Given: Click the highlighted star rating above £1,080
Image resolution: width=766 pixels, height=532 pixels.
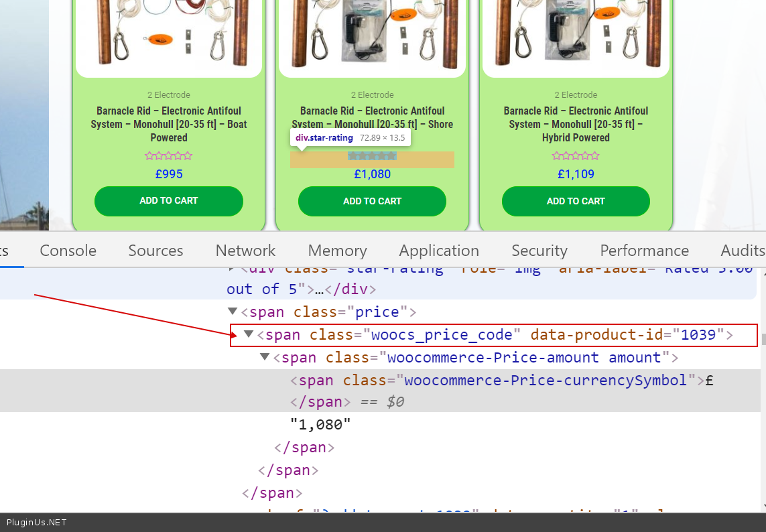Looking at the screenshot, I should pos(372,156).
